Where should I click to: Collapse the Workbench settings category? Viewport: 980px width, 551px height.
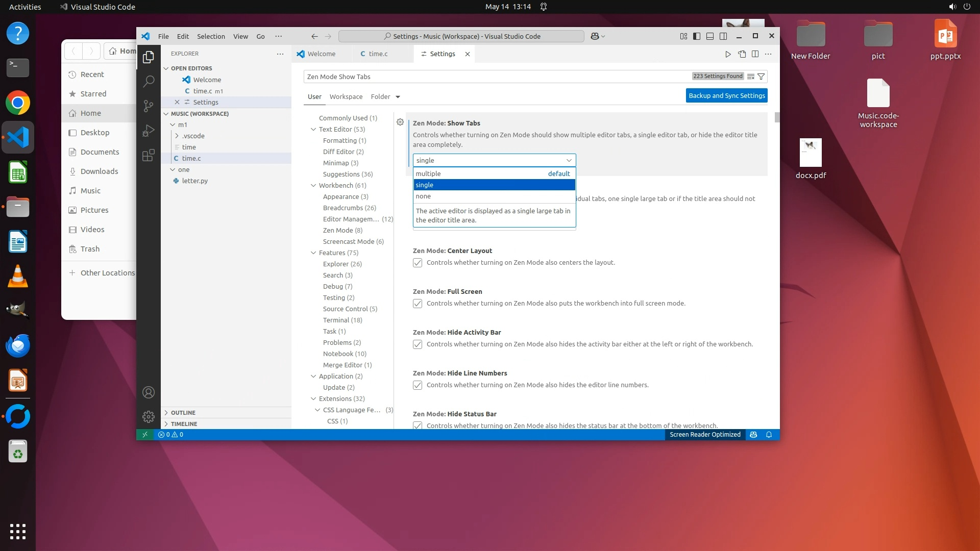(313, 185)
